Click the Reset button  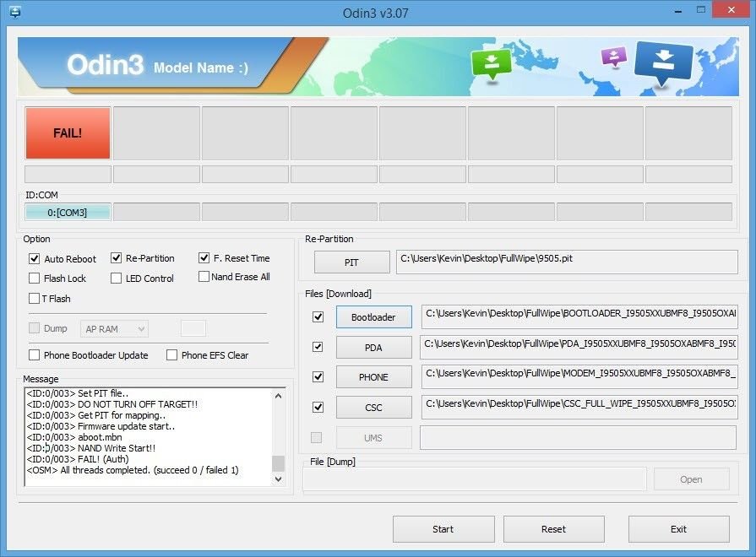point(553,529)
